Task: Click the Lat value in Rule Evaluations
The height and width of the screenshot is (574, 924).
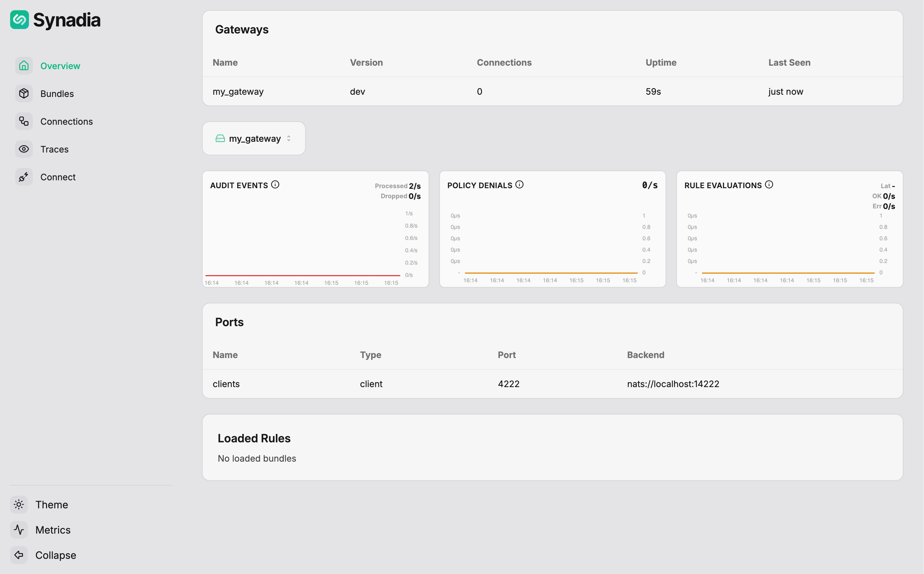Action: [x=893, y=186]
